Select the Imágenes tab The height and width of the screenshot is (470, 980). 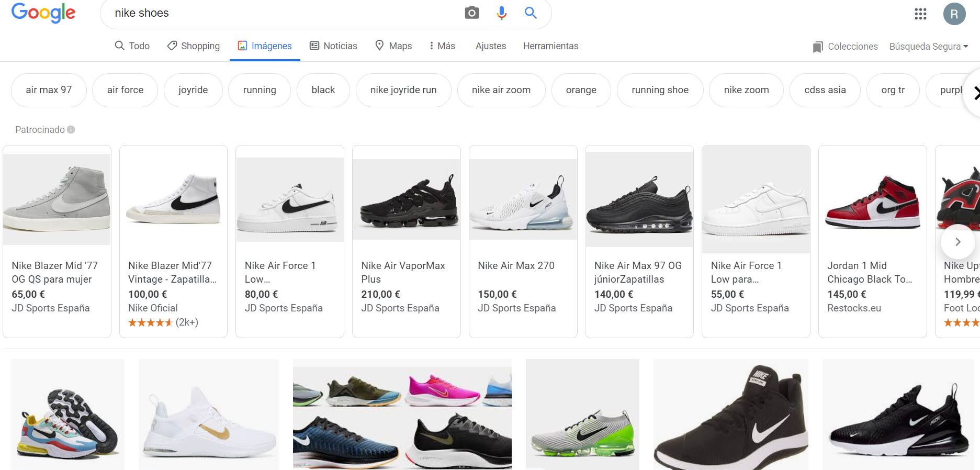point(265,46)
